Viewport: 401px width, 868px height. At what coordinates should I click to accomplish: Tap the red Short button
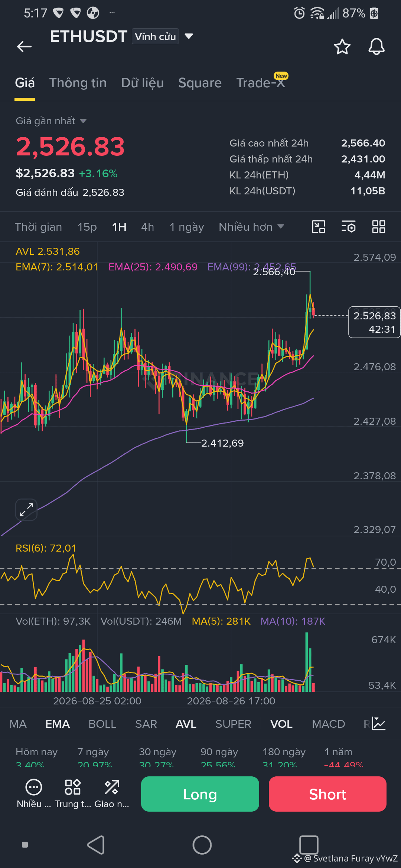[327, 794]
